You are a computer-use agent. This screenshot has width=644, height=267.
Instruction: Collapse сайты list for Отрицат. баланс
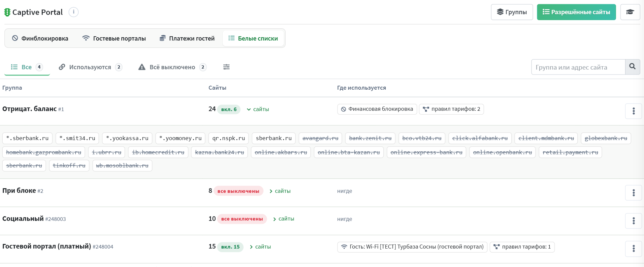pyautogui.click(x=258, y=109)
